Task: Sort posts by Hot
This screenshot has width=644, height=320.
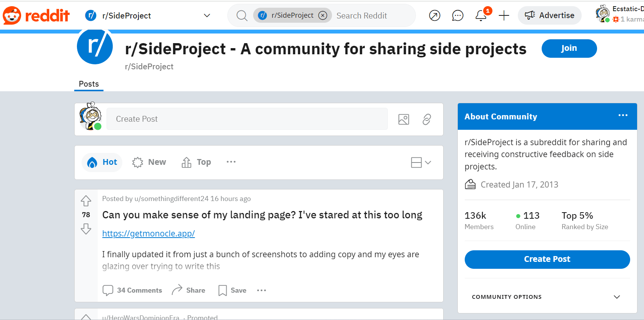Action: (x=102, y=162)
